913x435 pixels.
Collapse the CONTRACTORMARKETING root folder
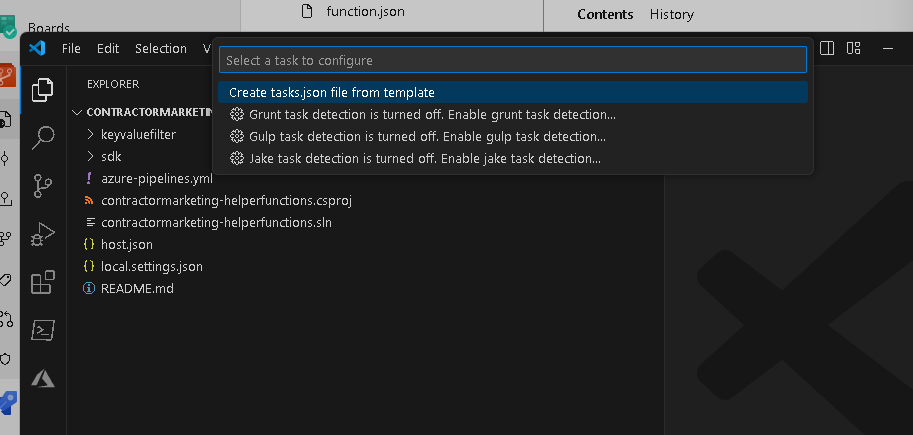click(140, 112)
